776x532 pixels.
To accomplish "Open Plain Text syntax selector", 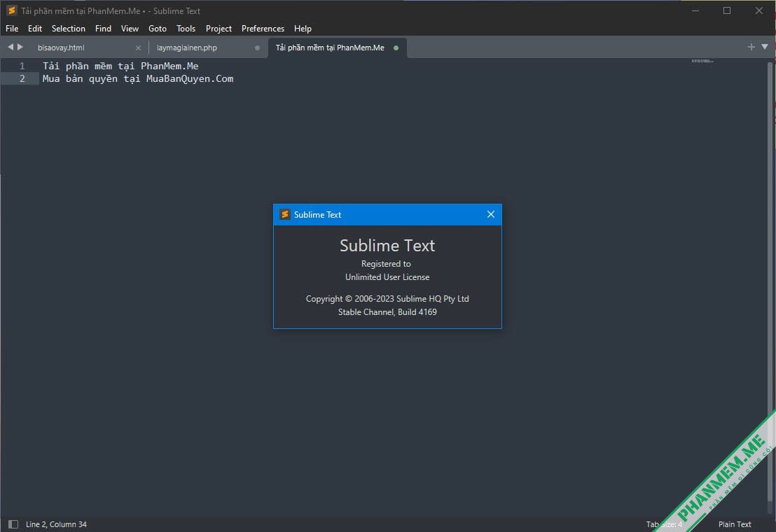I will click(735, 524).
